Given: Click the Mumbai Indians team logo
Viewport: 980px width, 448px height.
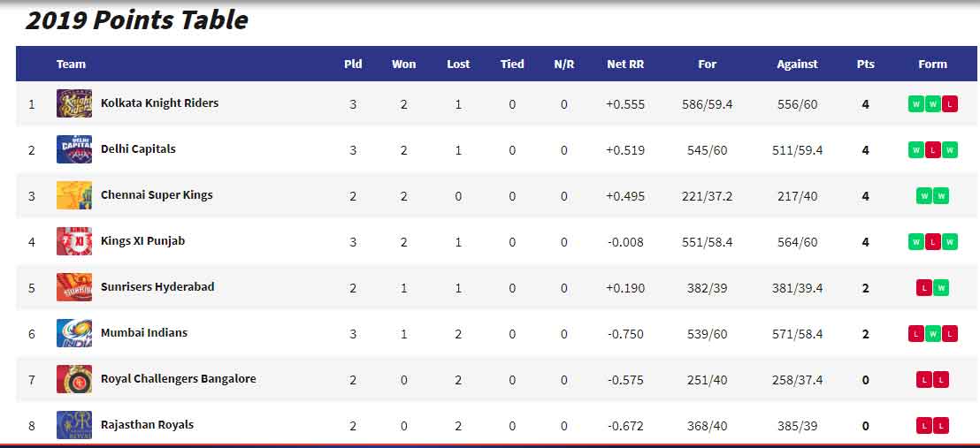Looking at the screenshot, I should point(74,333).
